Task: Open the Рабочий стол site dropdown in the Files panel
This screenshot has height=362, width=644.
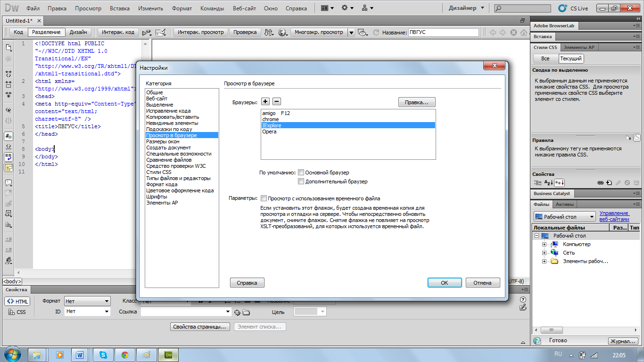Action: click(565, 217)
